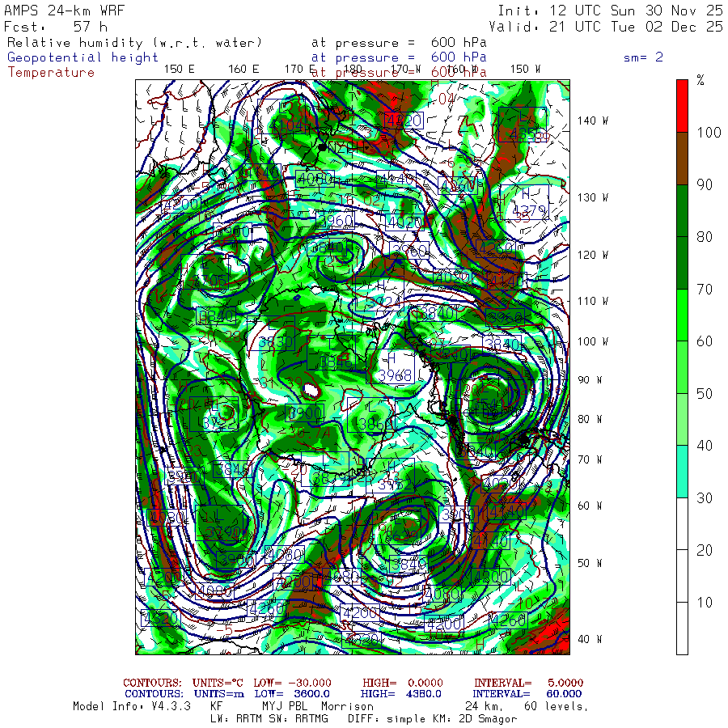The height and width of the screenshot is (728, 728).
Task: Click the white 20–30% color bar segment
Action: coord(682,524)
